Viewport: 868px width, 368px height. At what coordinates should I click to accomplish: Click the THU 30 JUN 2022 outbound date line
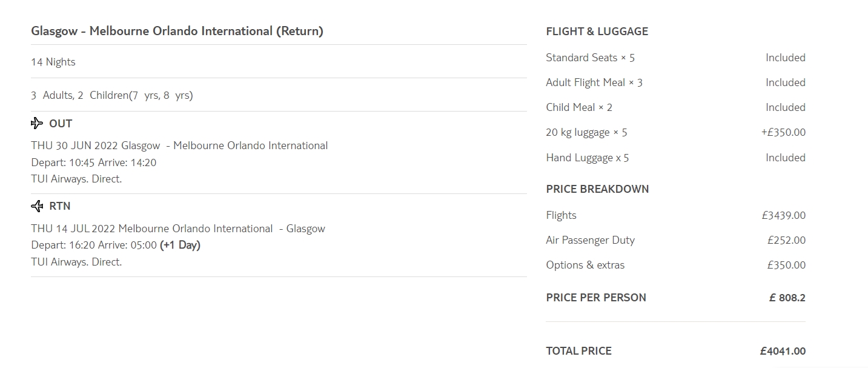[x=179, y=146]
